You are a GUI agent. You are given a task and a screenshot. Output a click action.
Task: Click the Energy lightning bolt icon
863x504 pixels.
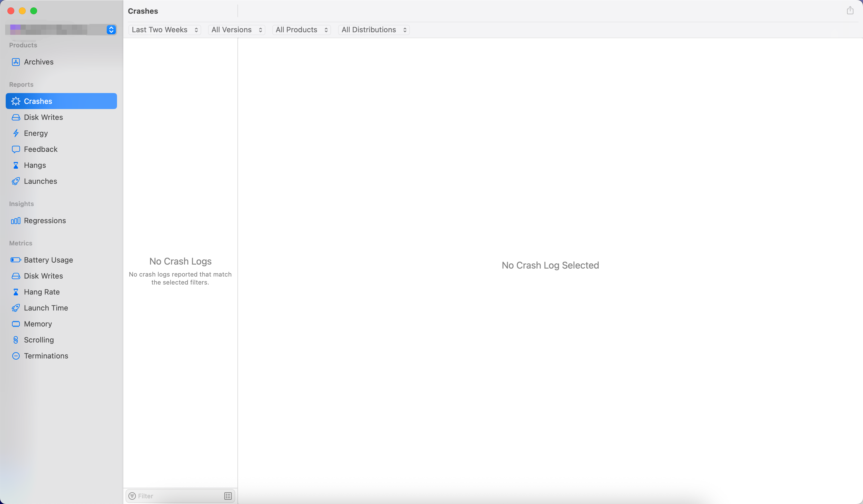pos(16,133)
